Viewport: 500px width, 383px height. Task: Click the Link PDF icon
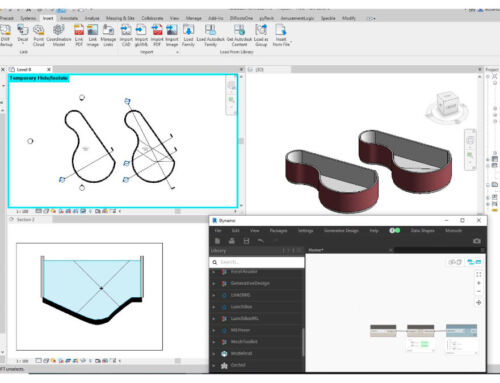[x=79, y=30]
